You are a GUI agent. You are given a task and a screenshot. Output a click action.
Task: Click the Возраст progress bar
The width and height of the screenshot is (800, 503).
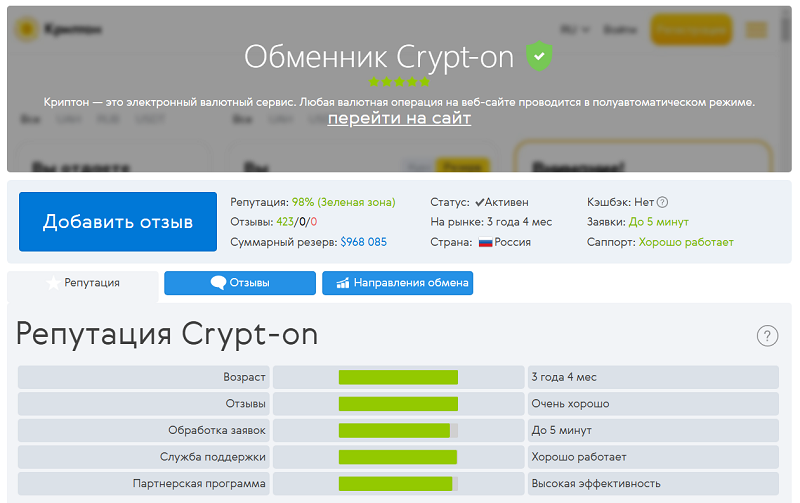[398, 377]
